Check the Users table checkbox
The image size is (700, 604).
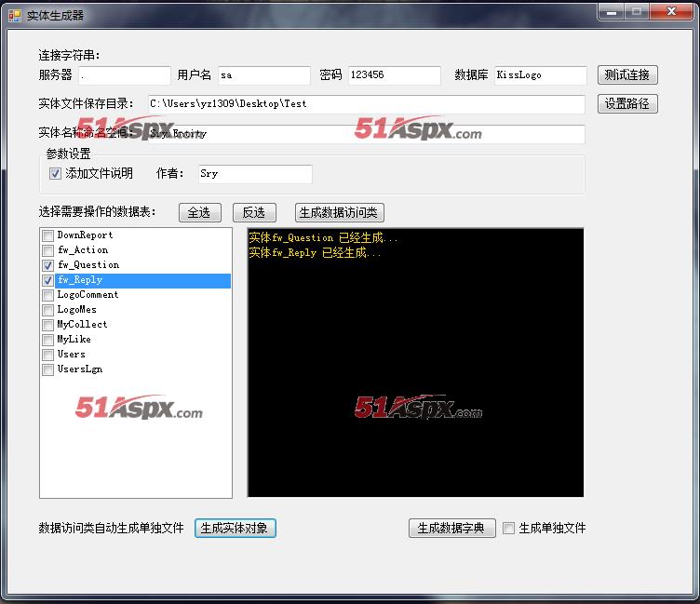click(x=47, y=355)
